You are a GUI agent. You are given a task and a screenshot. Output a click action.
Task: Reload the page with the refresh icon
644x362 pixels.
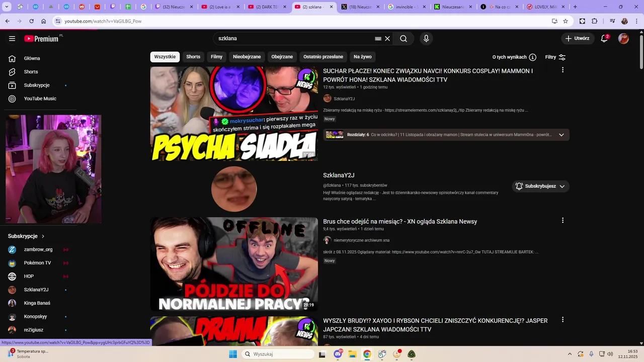click(x=31, y=21)
